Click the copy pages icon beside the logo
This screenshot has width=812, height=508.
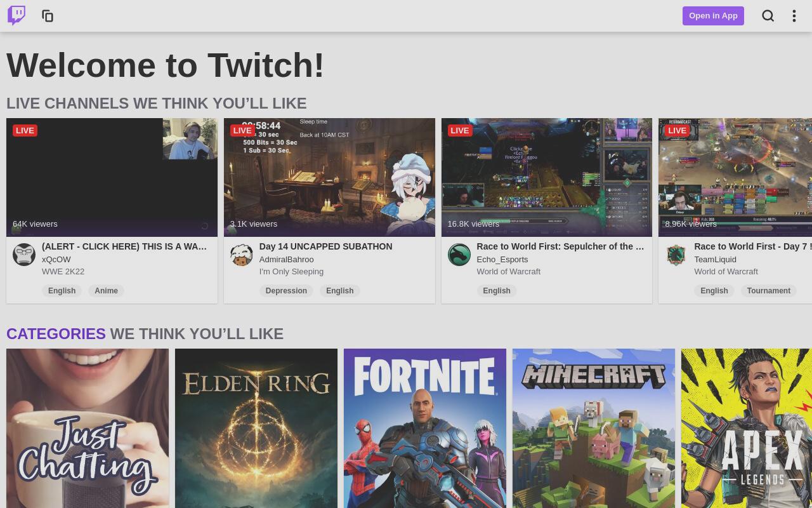48,16
